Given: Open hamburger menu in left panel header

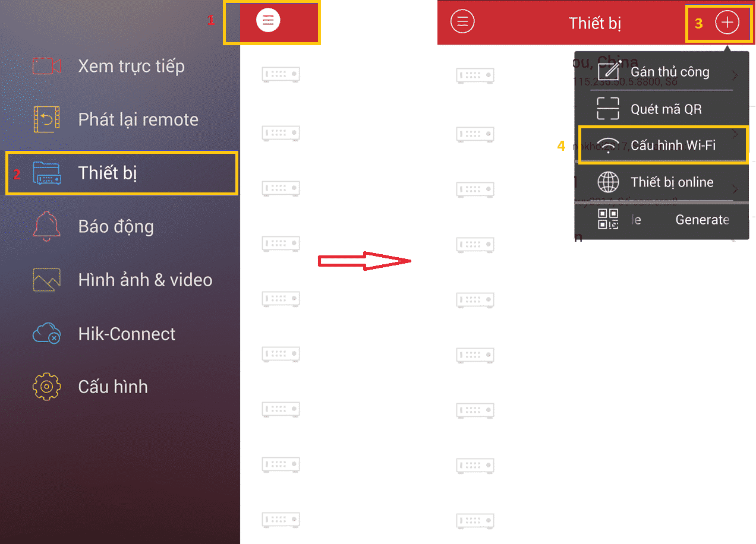Looking at the screenshot, I should pos(268,21).
